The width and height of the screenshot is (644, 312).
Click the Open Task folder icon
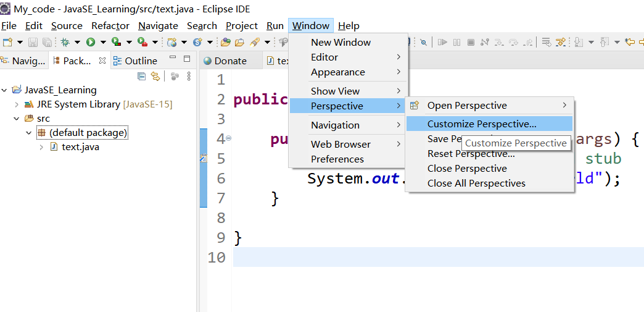coord(239,42)
